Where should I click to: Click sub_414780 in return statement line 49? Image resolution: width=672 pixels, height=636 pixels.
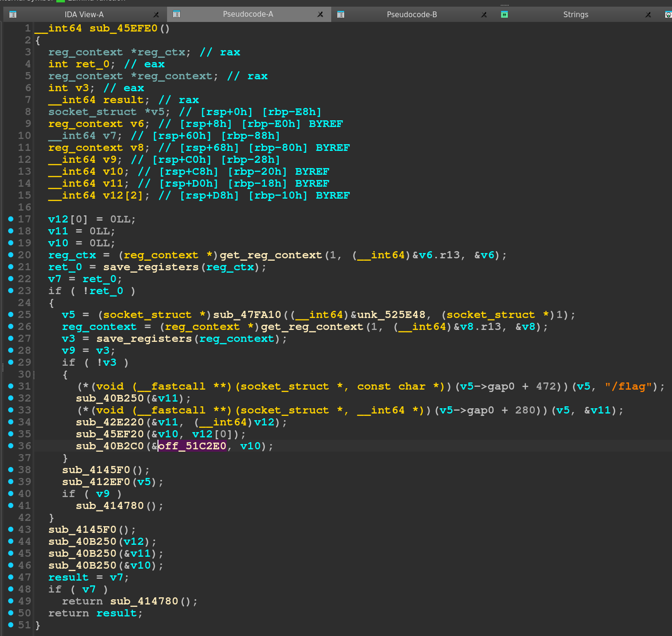click(x=144, y=601)
